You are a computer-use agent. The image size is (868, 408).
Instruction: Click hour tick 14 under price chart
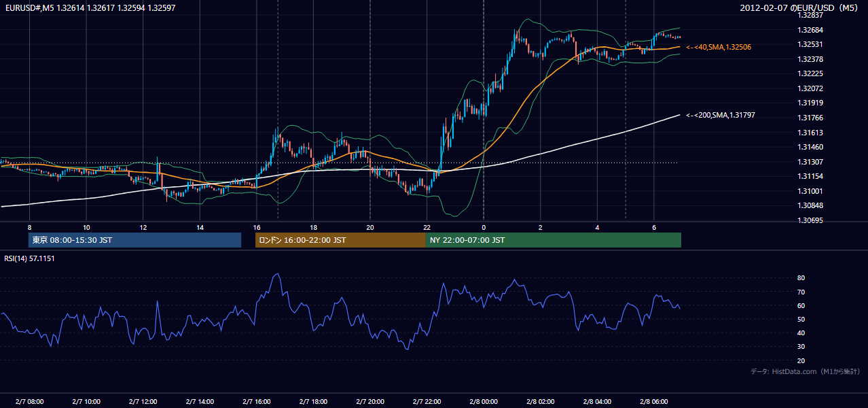point(200,227)
